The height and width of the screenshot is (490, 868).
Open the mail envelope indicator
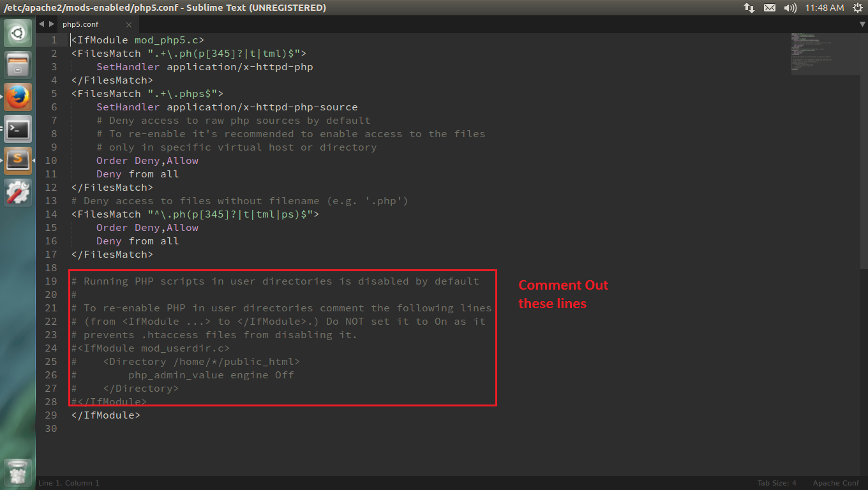pos(770,8)
